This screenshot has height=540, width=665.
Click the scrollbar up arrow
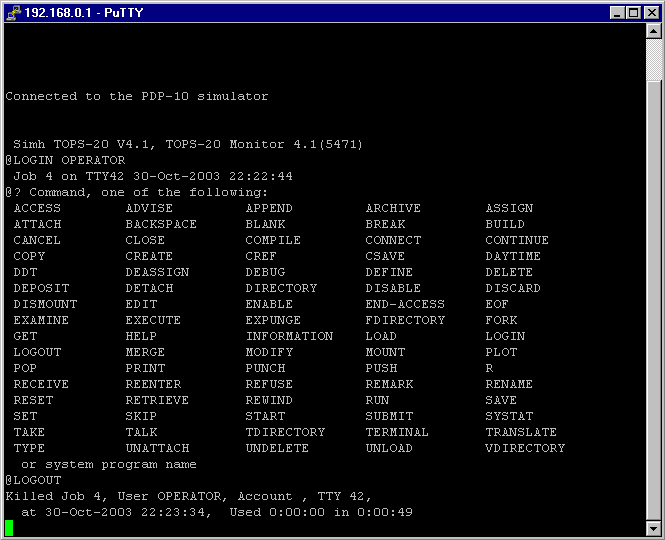pyautogui.click(x=654, y=31)
